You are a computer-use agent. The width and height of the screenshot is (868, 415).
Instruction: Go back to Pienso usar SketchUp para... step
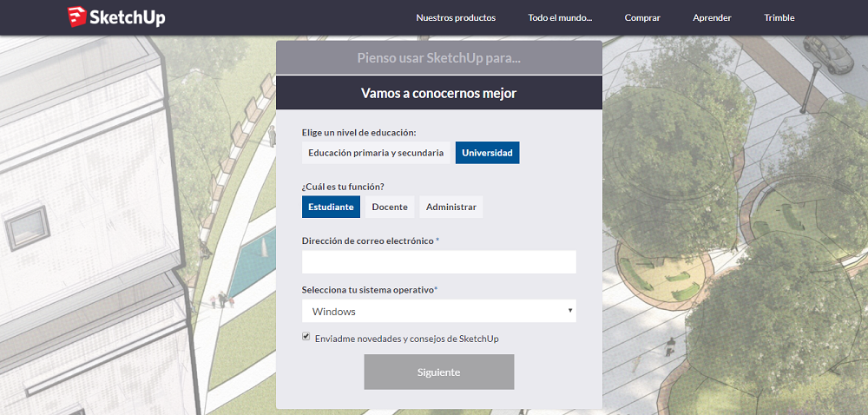[439, 57]
